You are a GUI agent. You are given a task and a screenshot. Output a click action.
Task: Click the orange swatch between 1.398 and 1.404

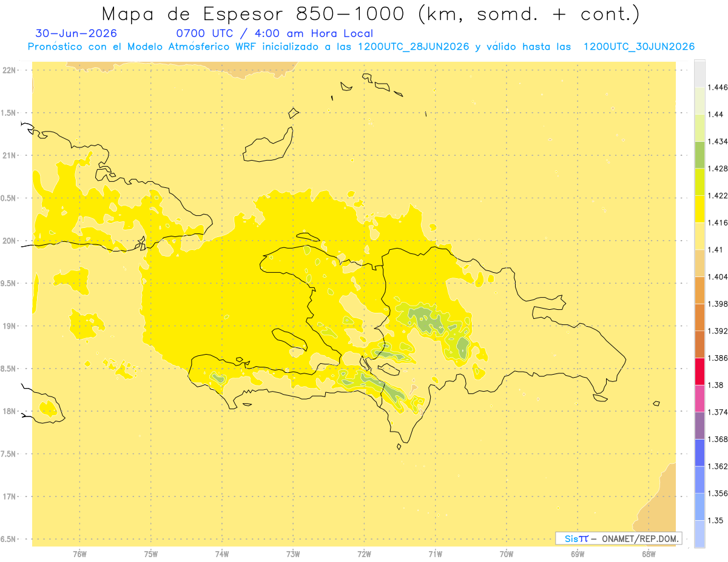(x=699, y=290)
